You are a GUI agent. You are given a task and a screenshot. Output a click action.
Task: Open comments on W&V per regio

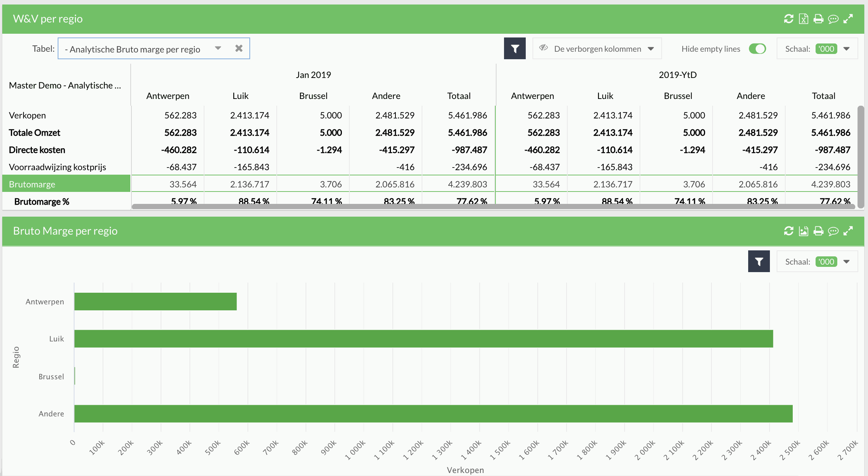click(x=833, y=19)
